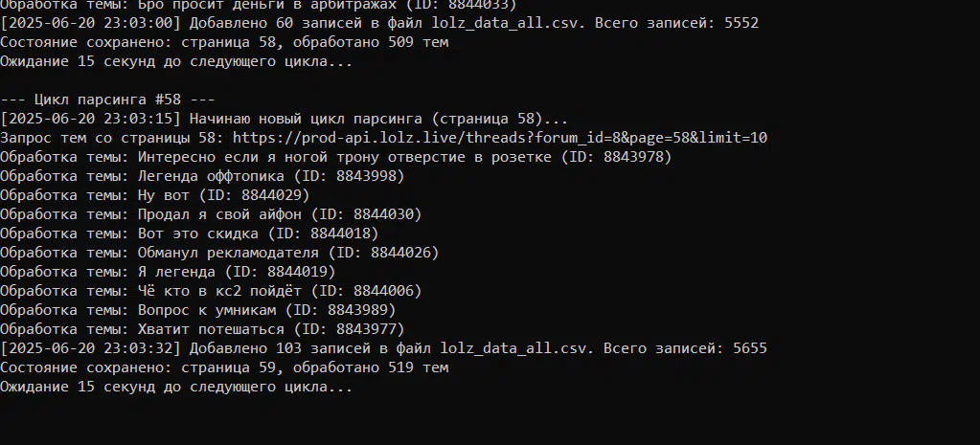The width and height of the screenshot is (980, 445).
Task: Click the timestamp 2025-06-20 23:03:00
Action: (91, 24)
